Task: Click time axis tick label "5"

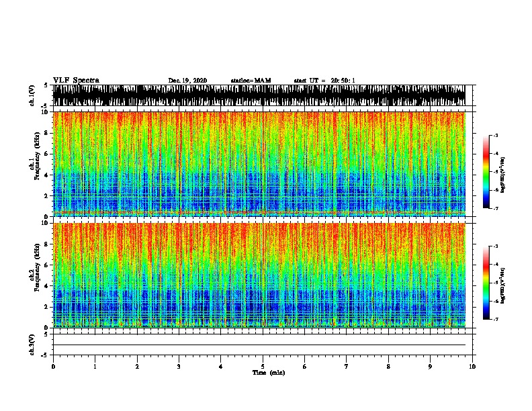Action: coord(263,367)
